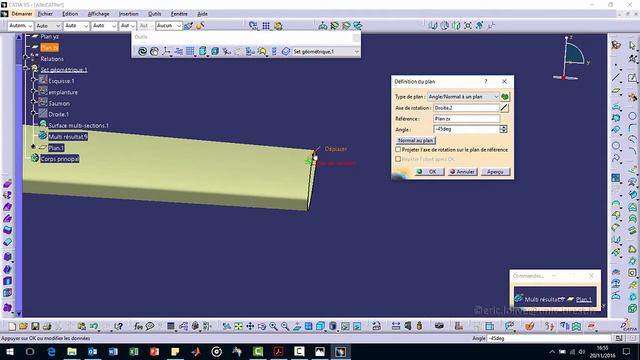640x360 pixels.
Task: Expand the Set géométrique.1 tree node
Action: [x=26, y=68]
